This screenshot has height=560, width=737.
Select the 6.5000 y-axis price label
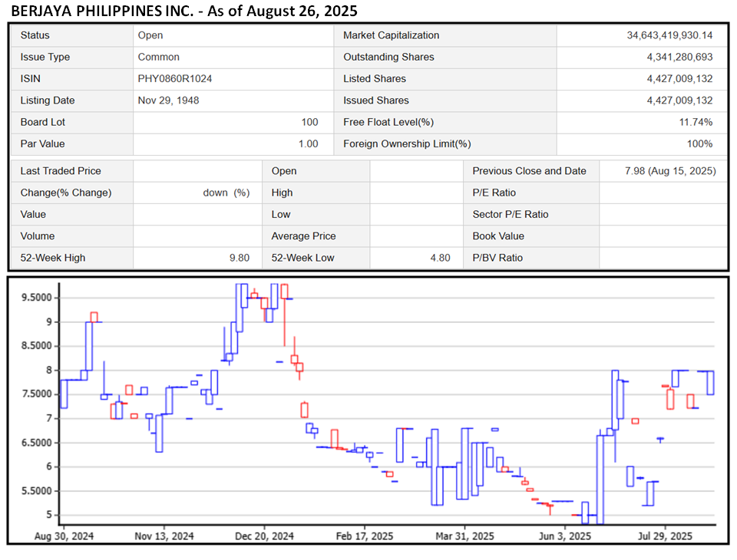[x=36, y=443]
